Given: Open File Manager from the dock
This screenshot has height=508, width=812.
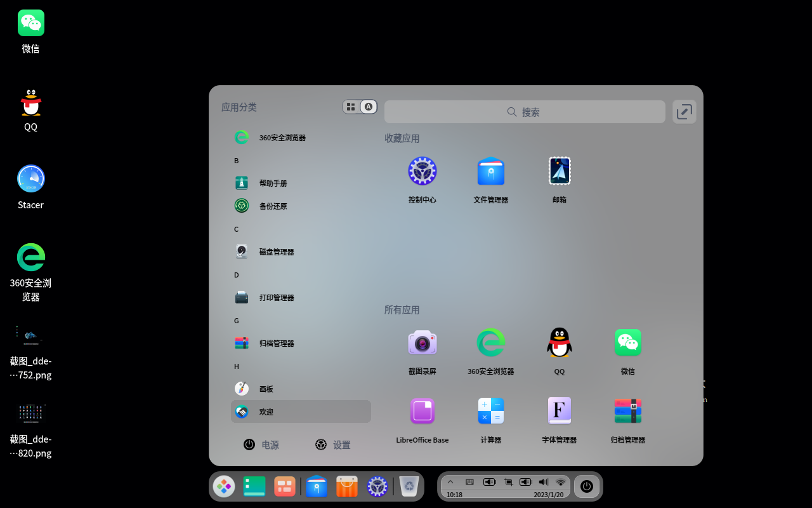Looking at the screenshot, I should click(x=317, y=486).
